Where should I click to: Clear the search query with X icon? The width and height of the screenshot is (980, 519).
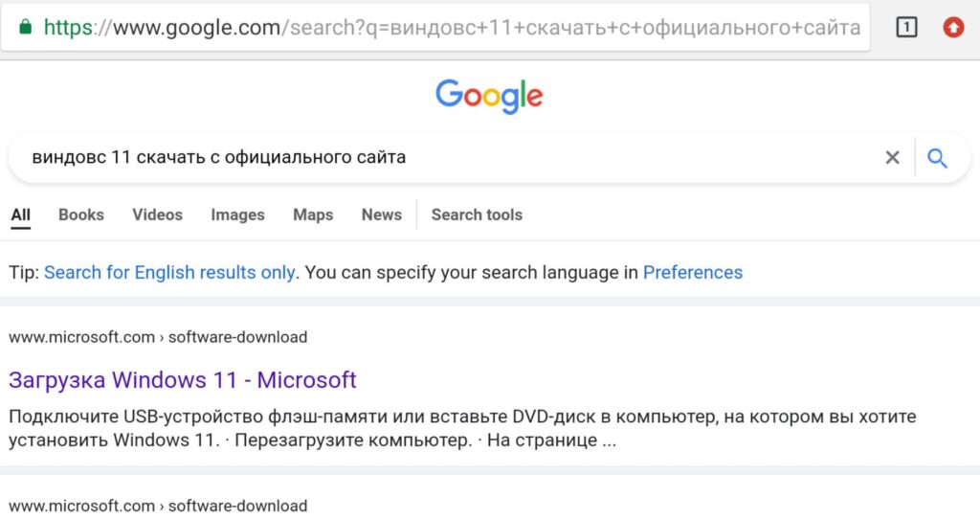click(893, 158)
